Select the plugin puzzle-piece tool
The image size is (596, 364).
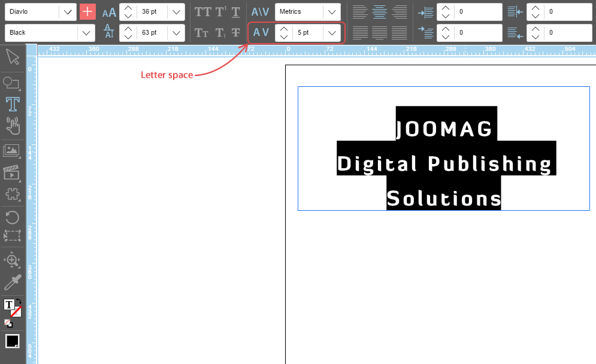pyautogui.click(x=13, y=194)
